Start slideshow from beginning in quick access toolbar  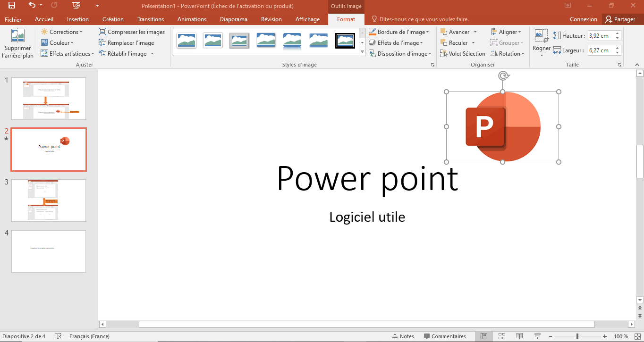[76, 6]
